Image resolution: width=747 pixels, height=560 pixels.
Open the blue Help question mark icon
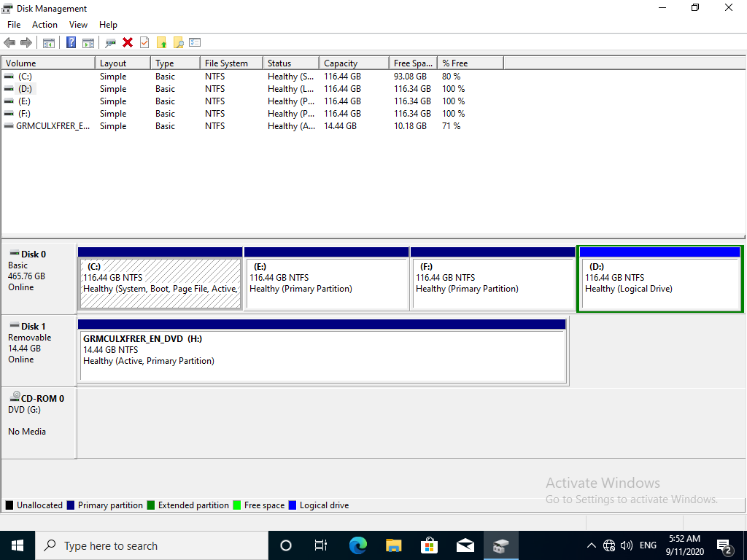click(71, 43)
